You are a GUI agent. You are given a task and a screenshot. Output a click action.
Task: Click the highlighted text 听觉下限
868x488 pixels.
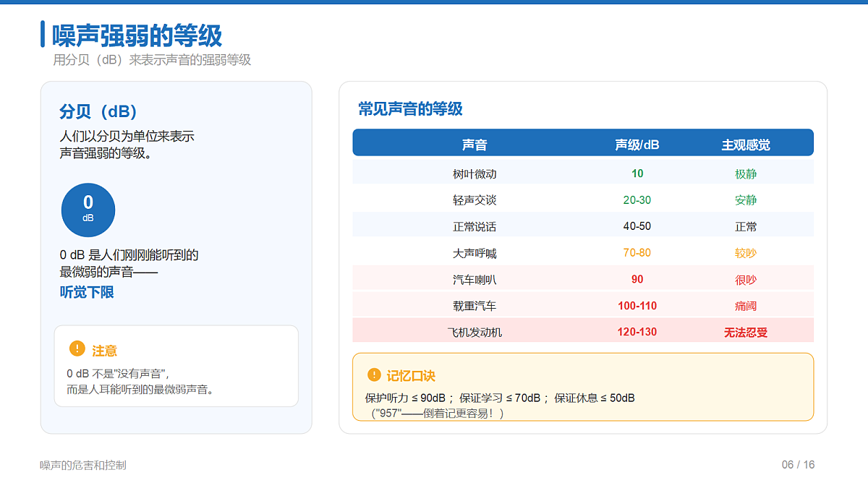87,292
